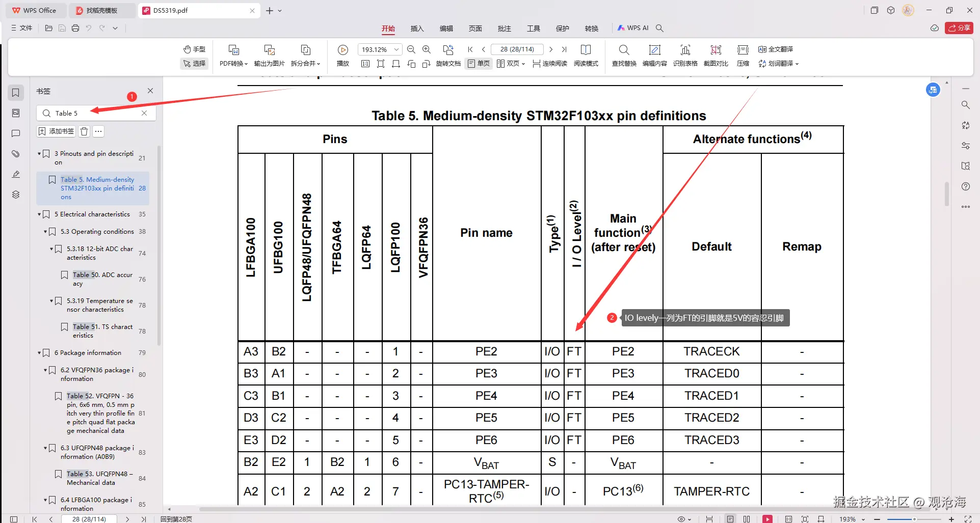The image size is (980, 523).
Task: Launch the 识别表格 table recognition tool
Action: click(685, 56)
